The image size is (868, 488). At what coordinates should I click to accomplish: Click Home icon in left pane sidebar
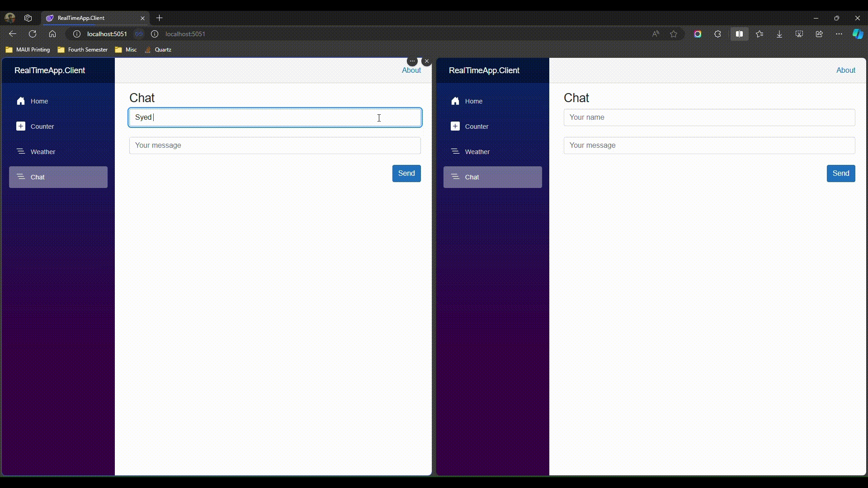[x=21, y=101]
